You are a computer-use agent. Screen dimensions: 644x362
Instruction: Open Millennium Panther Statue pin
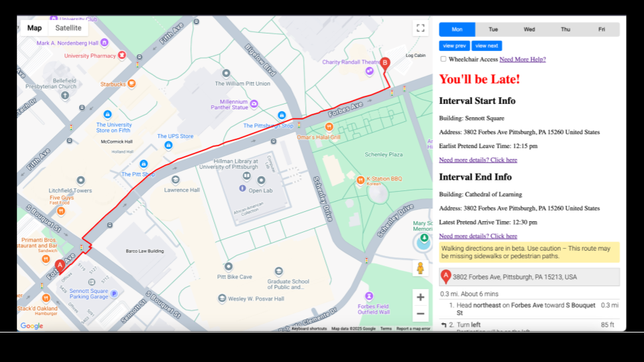click(x=254, y=104)
